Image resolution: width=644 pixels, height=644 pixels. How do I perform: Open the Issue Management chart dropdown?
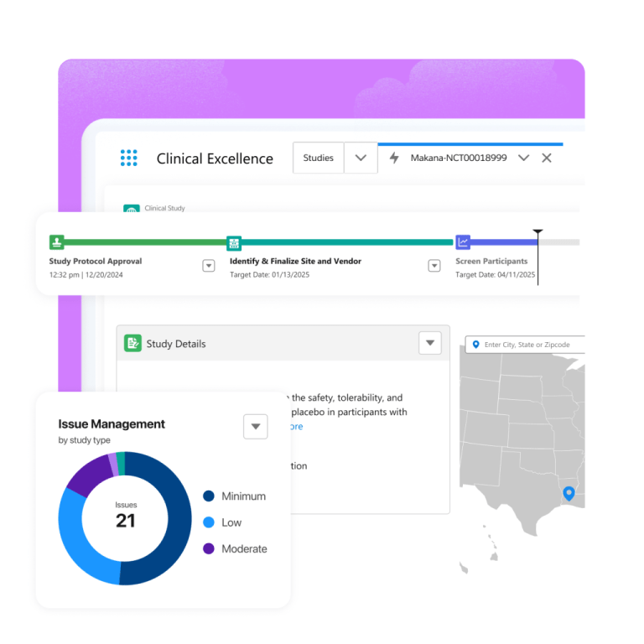pos(256,426)
